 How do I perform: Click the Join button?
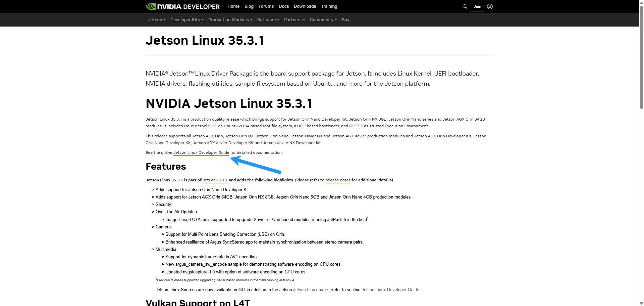point(477,6)
